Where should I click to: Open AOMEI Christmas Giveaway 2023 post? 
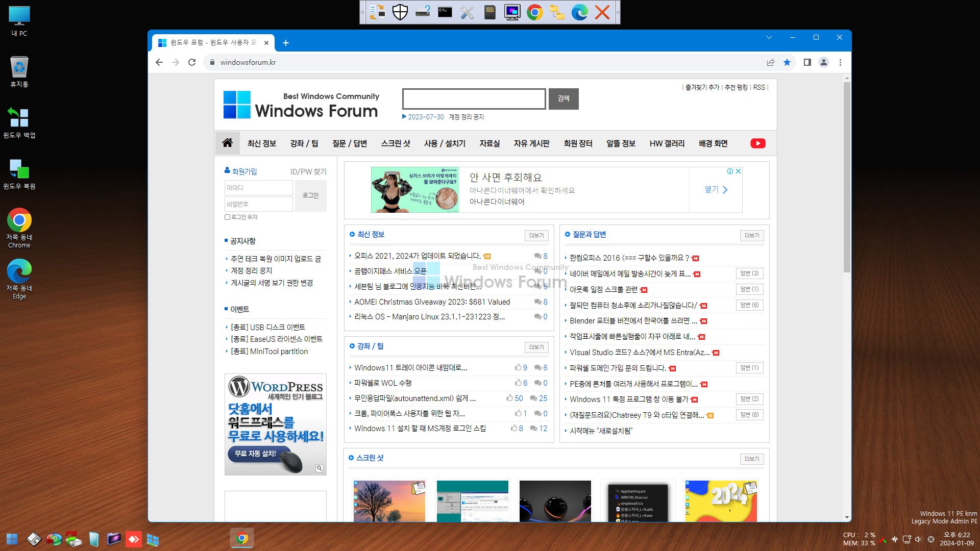pyautogui.click(x=432, y=302)
